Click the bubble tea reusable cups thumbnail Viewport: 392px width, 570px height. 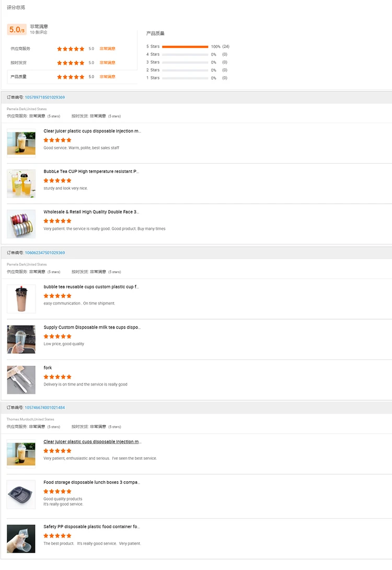click(x=21, y=299)
